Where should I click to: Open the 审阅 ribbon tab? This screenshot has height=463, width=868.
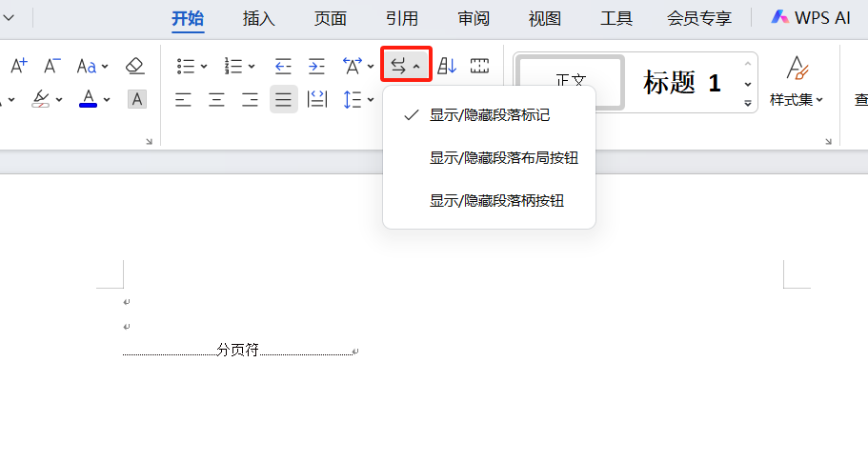pyautogui.click(x=474, y=18)
